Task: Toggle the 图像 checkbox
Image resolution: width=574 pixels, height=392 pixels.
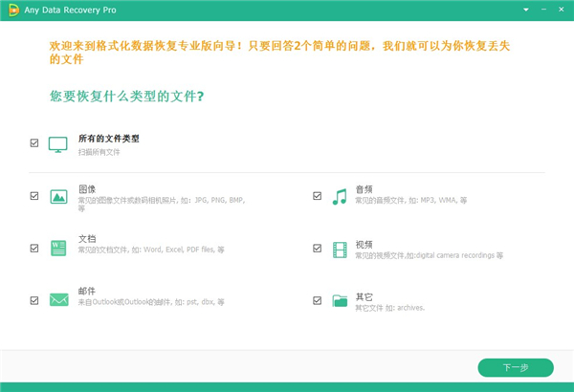Action: (34, 196)
